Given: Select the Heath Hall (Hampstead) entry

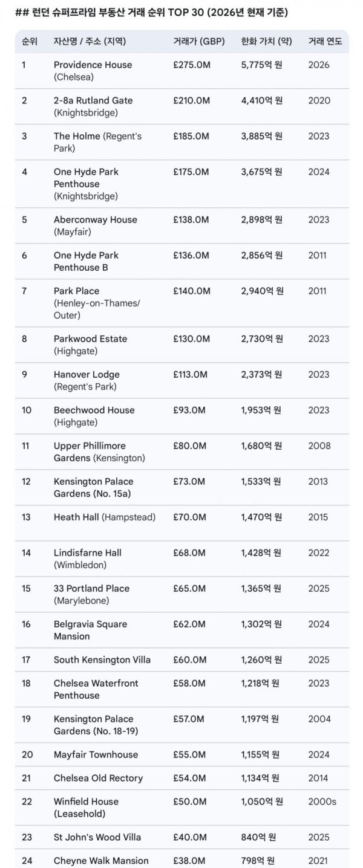Looking at the screenshot, I should [x=104, y=517].
